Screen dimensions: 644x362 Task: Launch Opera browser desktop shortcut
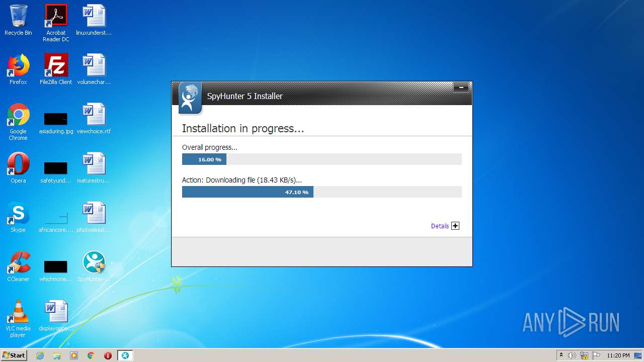point(18,168)
